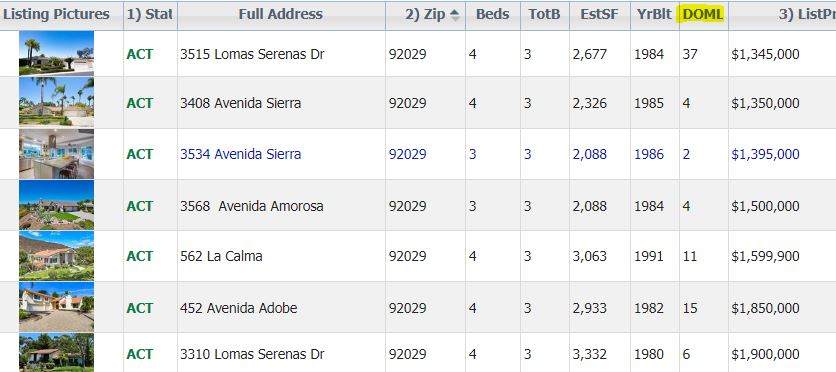Open the 3310 Lomas Serenas Dr thumbnail

point(57,352)
